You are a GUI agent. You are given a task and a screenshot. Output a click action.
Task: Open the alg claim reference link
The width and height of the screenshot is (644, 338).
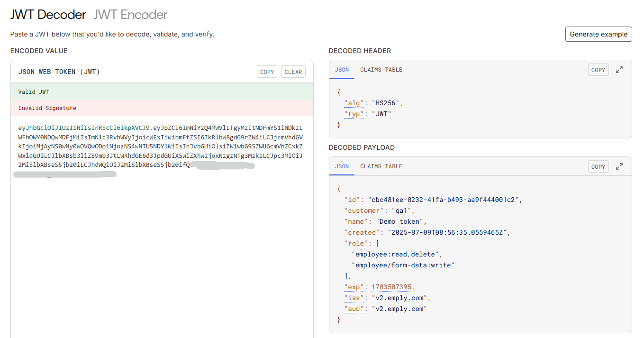tap(354, 102)
